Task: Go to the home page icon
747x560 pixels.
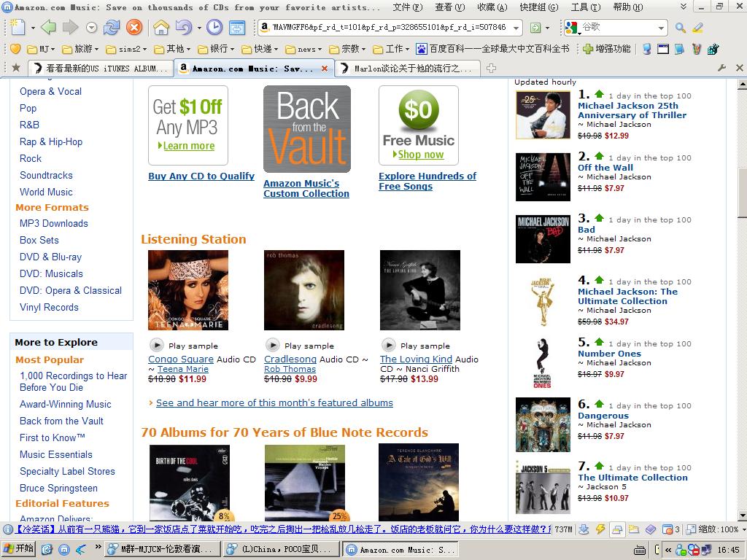Action: point(161,27)
